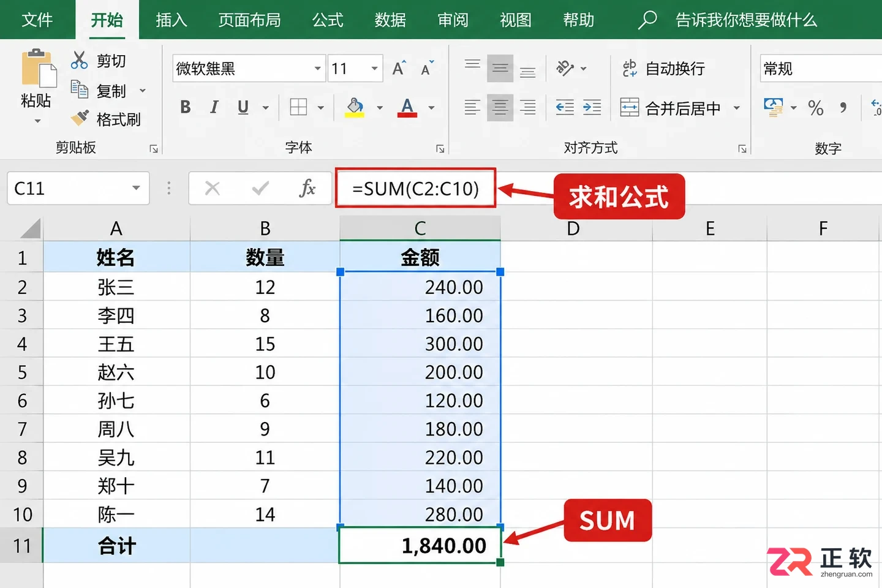Select row 11 header

click(21, 545)
